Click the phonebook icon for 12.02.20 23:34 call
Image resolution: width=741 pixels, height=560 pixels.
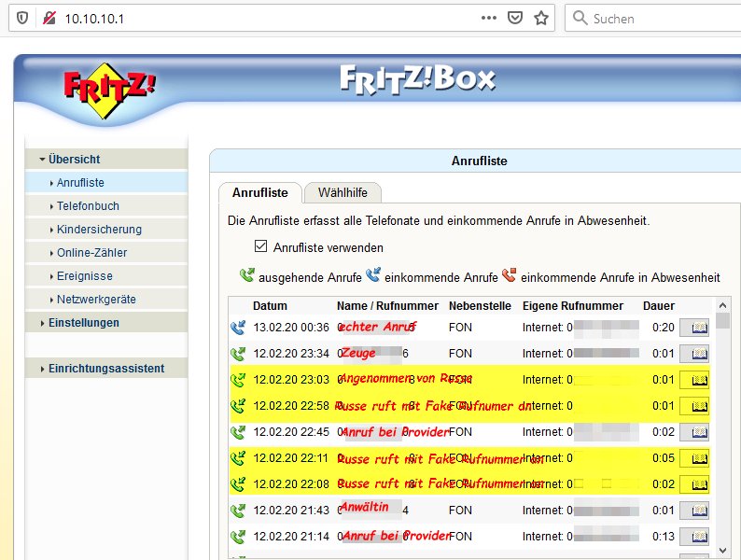coord(693,354)
